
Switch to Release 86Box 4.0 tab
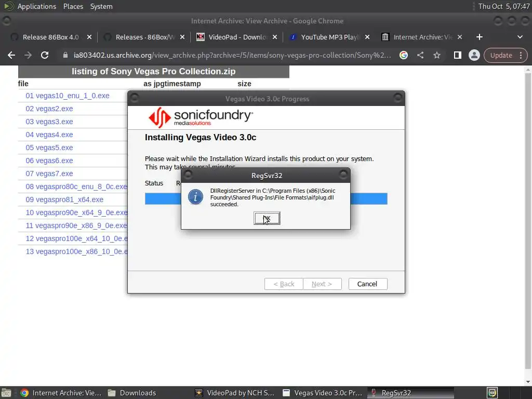pyautogui.click(x=51, y=37)
